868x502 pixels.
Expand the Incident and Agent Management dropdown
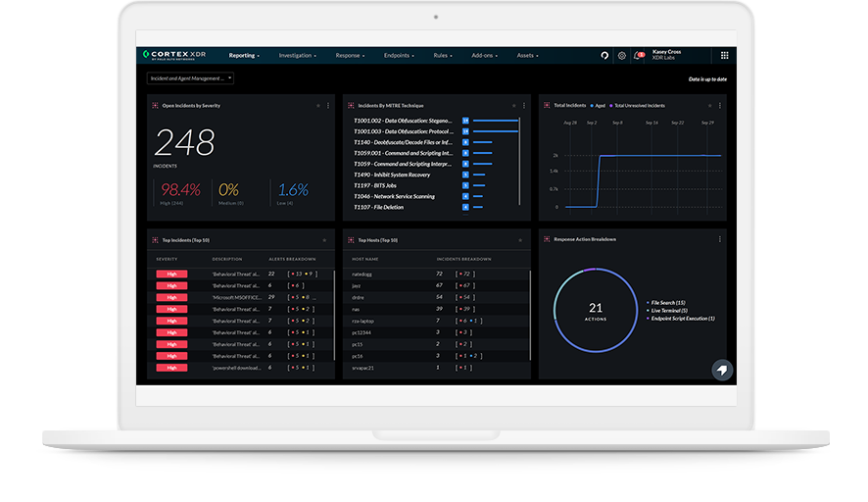190,78
